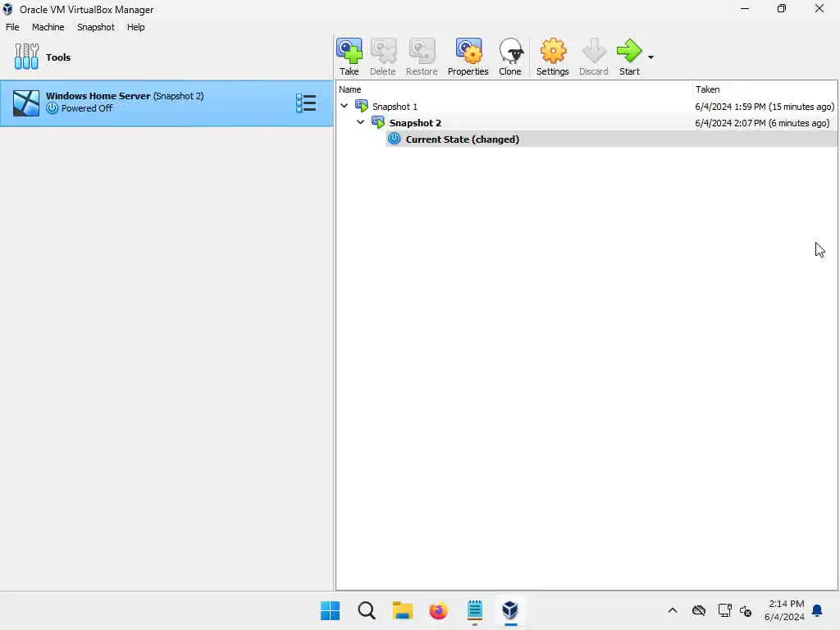Click the Current State power icon

coord(395,139)
